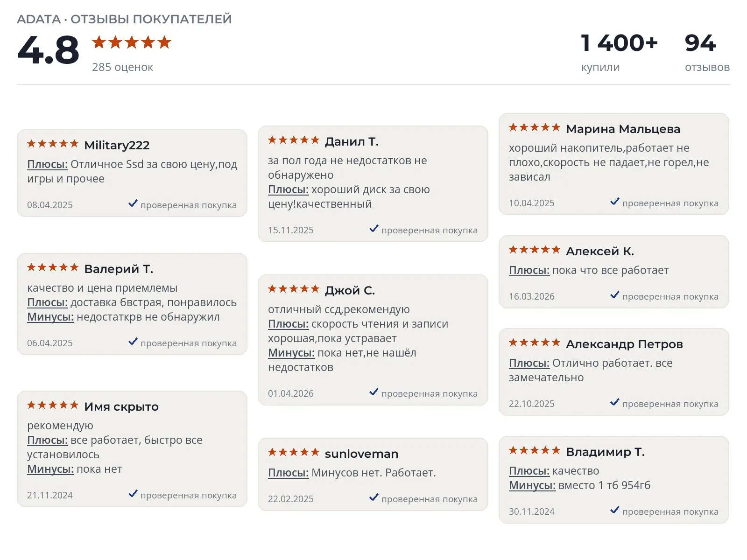Click the 94 отзывов counter
This screenshot has width=747, height=560.
click(x=707, y=53)
